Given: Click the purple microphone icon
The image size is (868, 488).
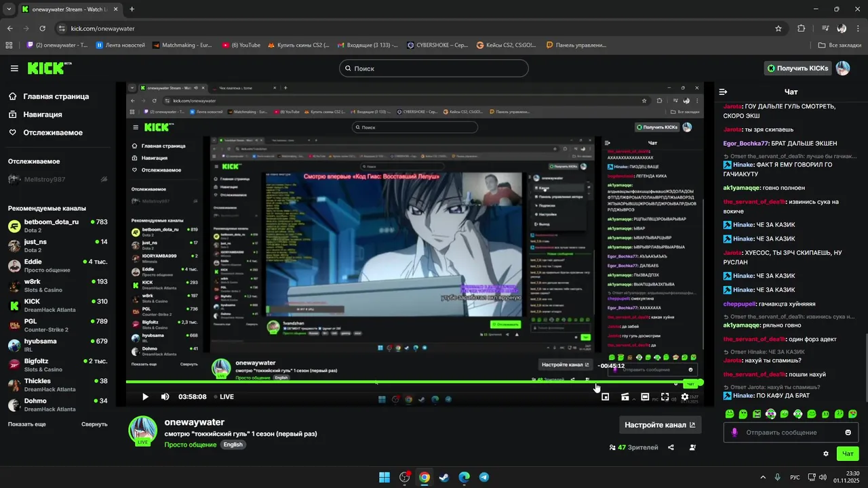Looking at the screenshot, I should 734,432.
